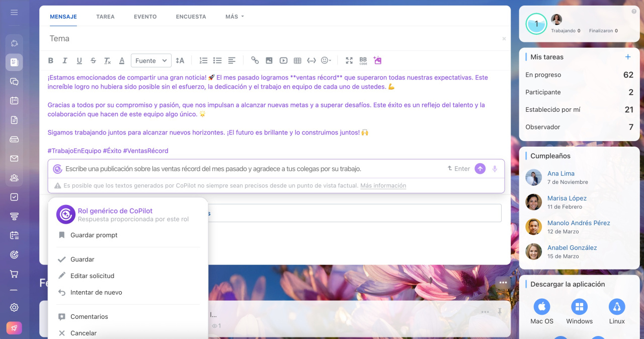644x339 pixels.
Task: Insert a video using the toolbar
Action: click(283, 60)
